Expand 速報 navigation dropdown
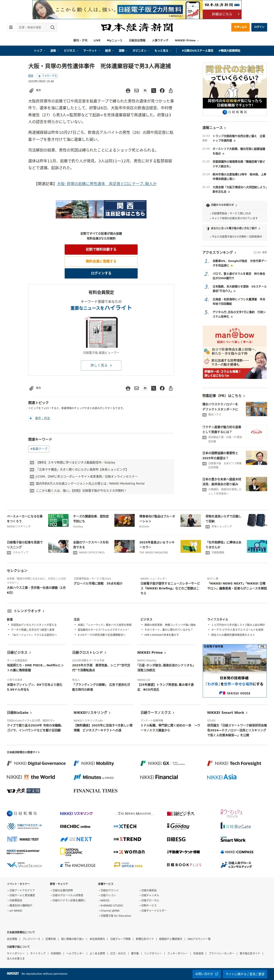 (54, 51)
